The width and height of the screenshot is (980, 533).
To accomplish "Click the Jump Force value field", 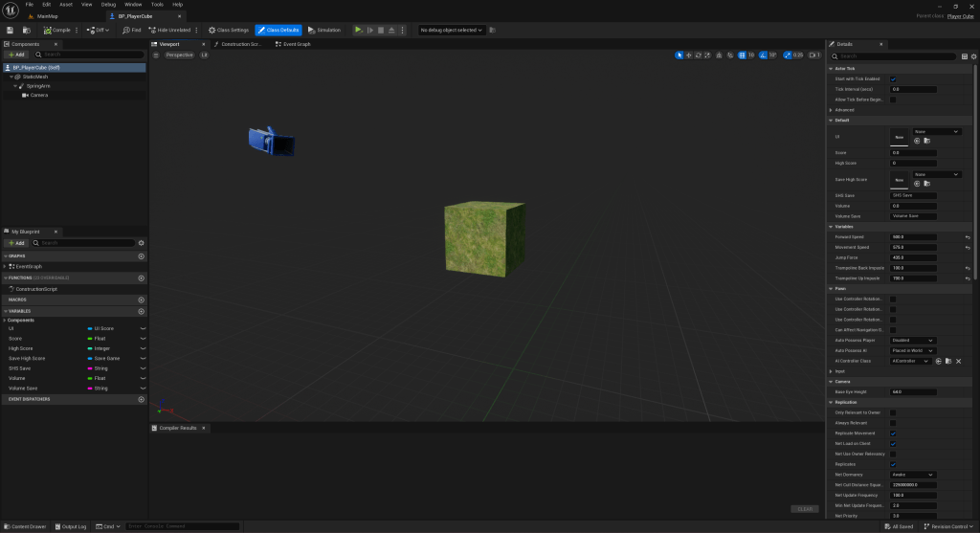I will 913,257.
